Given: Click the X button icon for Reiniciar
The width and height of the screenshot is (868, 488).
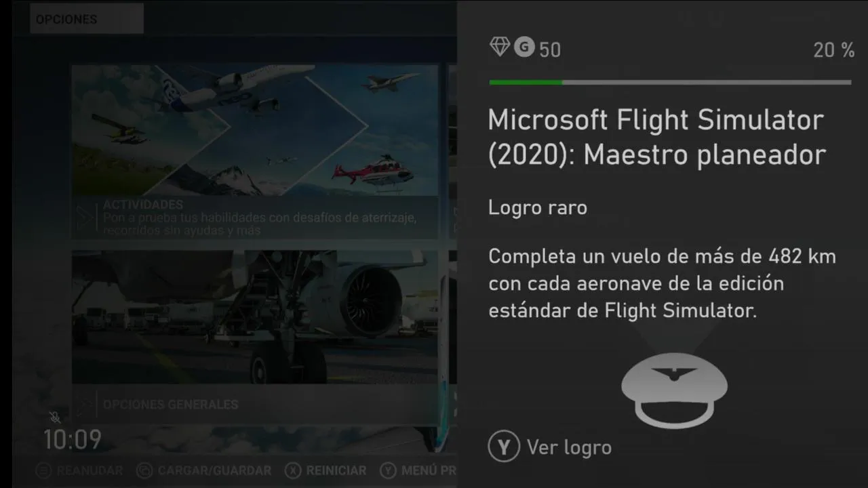Looking at the screenshot, I should tap(293, 470).
